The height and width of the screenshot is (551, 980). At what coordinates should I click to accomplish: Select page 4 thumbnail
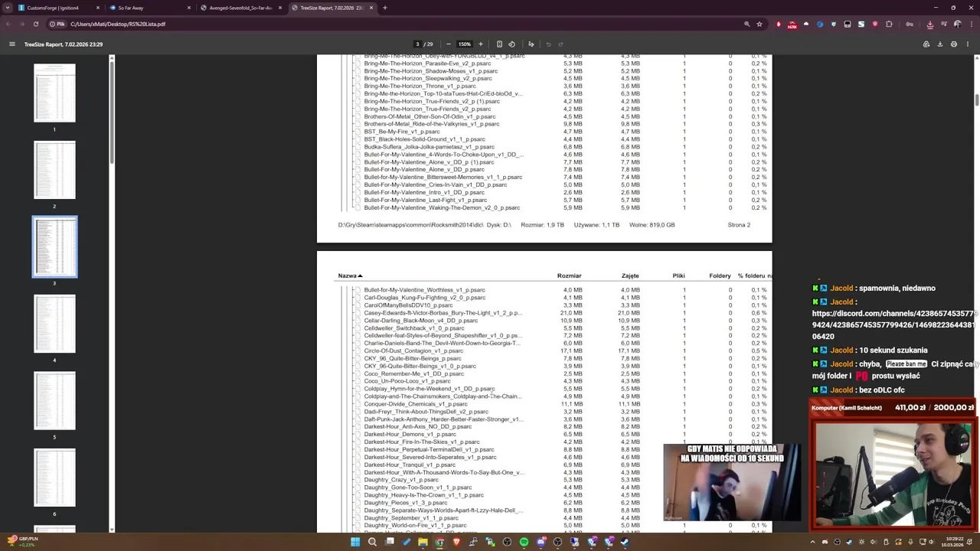[x=54, y=324]
